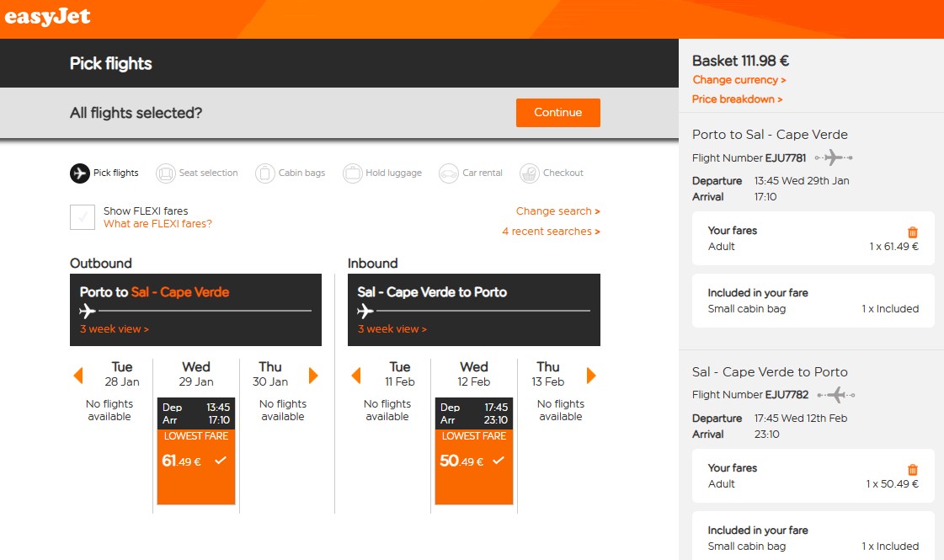This screenshot has width=944, height=560.
Task: Click the Wed 29 Jan date heading
Action: pyautogui.click(x=196, y=374)
